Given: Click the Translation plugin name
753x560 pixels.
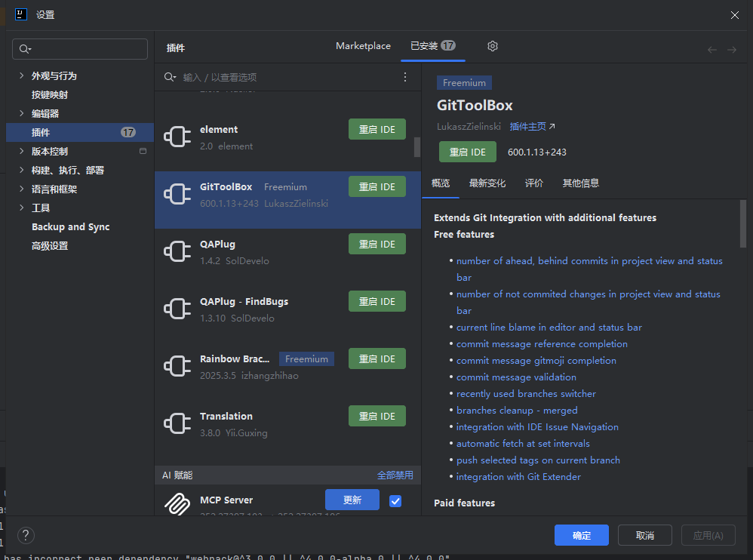Looking at the screenshot, I should click(x=226, y=416).
